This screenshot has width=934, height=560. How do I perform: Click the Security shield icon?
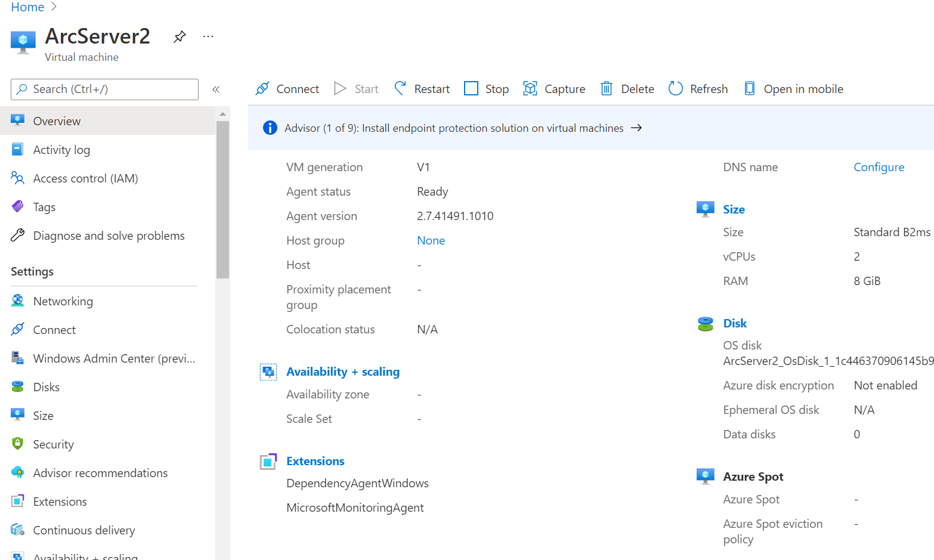click(18, 444)
